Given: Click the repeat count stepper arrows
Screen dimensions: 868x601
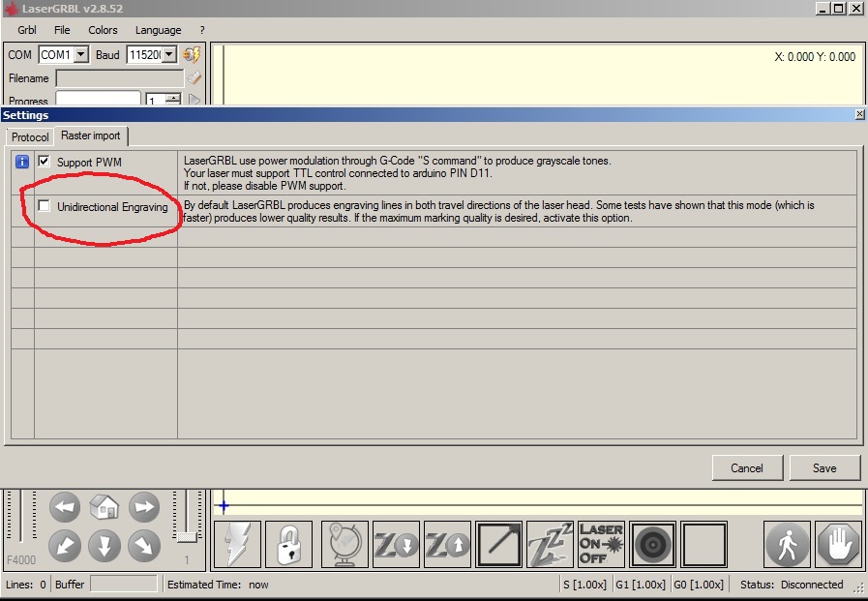Looking at the screenshot, I should (173, 100).
